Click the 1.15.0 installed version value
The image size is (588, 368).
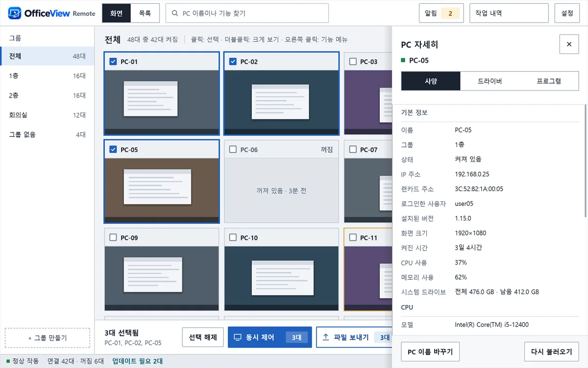click(463, 218)
